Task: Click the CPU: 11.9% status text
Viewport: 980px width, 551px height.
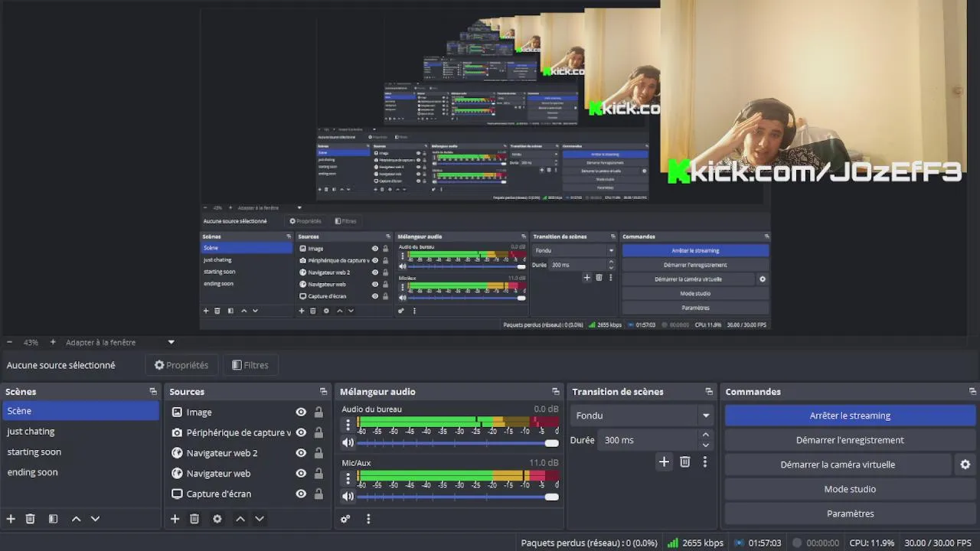Action: [871, 543]
